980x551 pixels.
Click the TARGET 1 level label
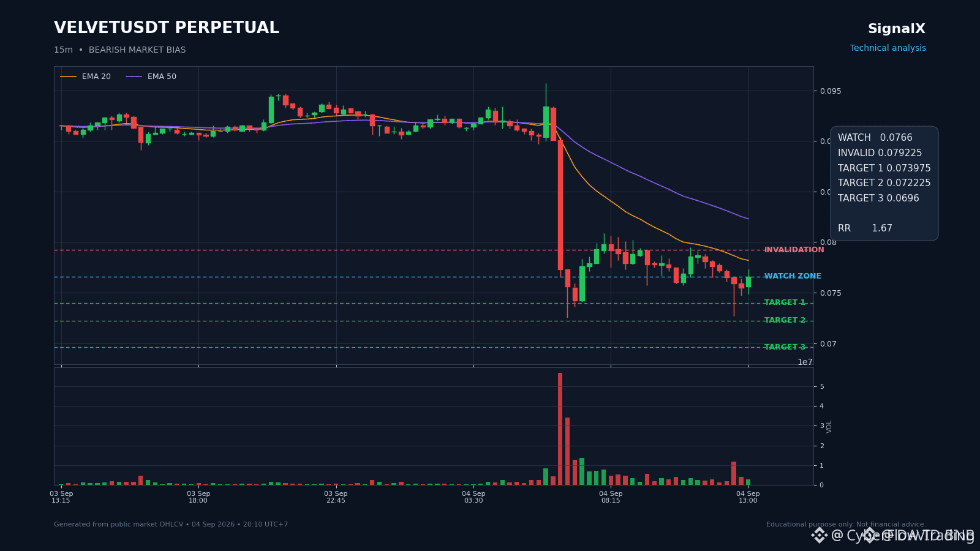785,302
